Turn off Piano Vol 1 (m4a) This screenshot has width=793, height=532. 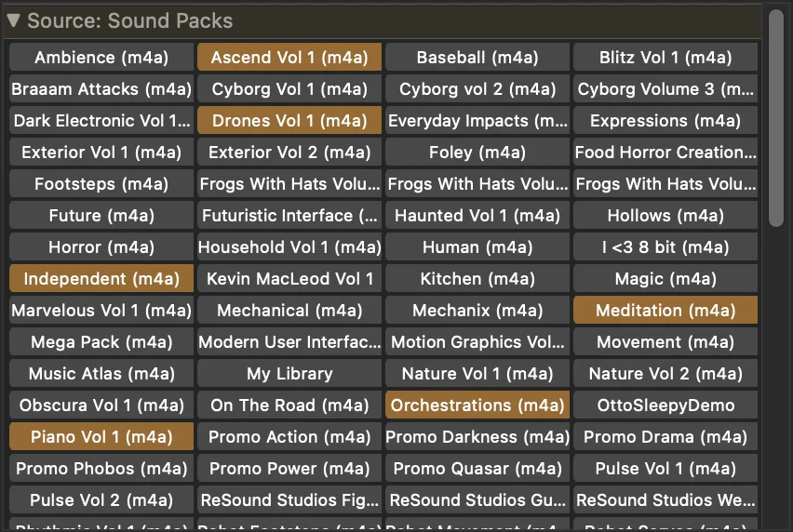(x=101, y=436)
